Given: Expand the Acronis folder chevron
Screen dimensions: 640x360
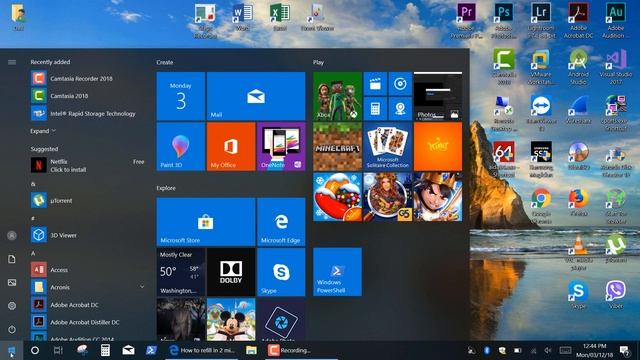Looking at the screenshot, I should point(142,287).
